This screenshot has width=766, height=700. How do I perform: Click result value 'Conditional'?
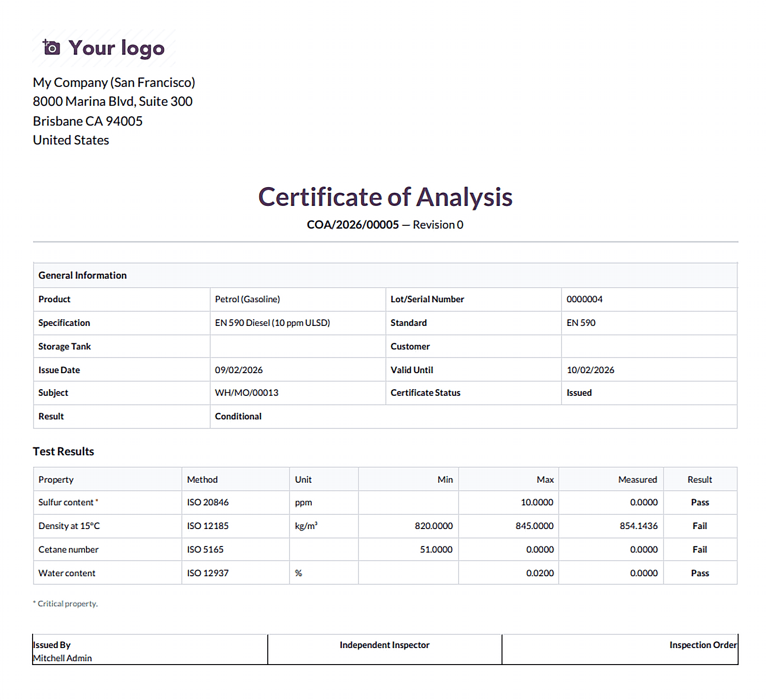click(x=238, y=416)
